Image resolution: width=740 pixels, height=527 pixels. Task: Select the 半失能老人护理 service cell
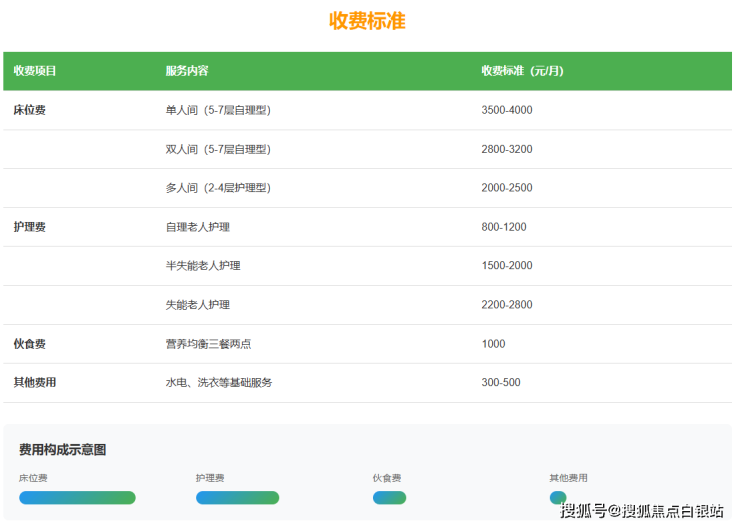pyautogui.click(x=203, y=266)
